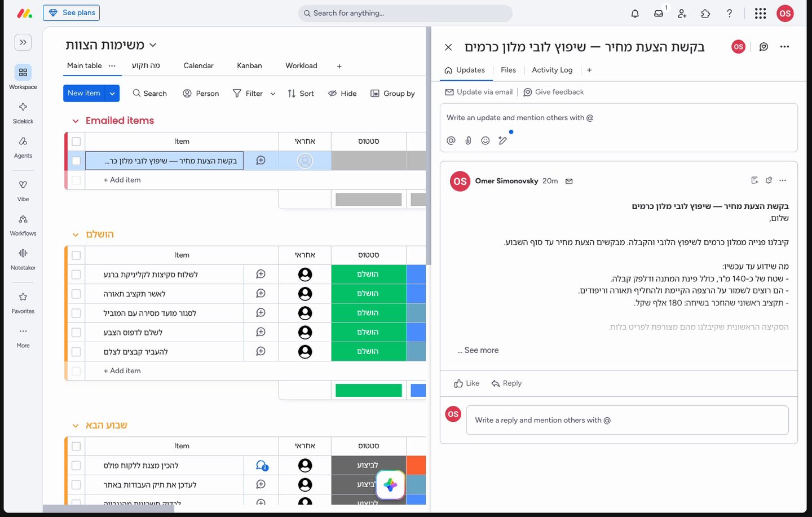
Task: Click the Search for anything field
Action: coord(405,13)
